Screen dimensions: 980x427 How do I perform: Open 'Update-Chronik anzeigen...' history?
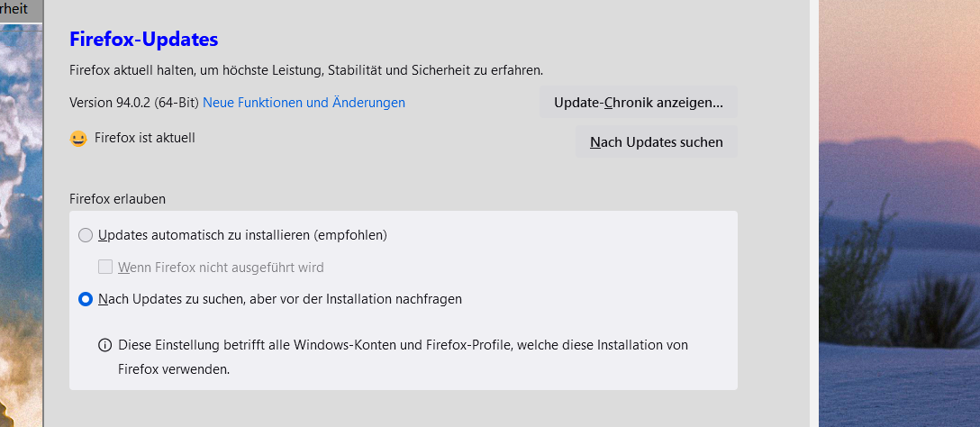coord(638,103)
